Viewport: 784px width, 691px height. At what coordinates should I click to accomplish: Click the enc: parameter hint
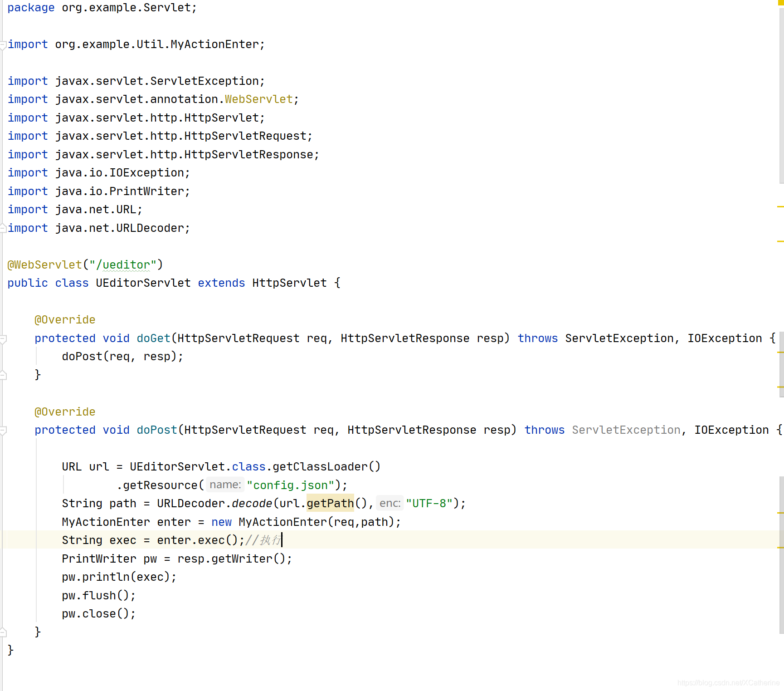(x=390, y=504)
